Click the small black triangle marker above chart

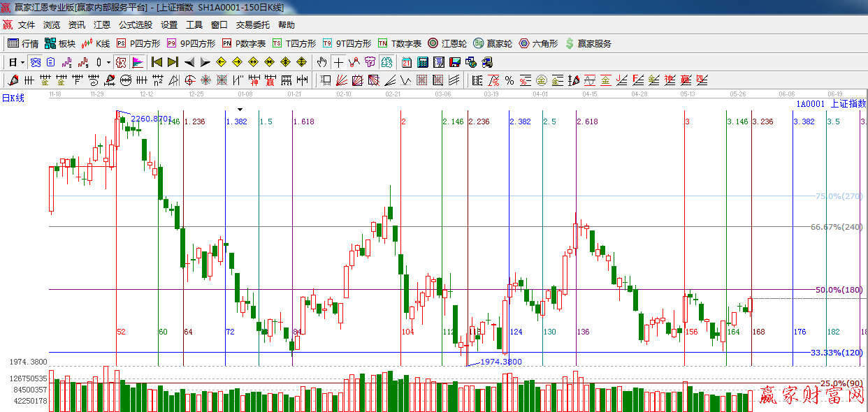pos(240,109)
